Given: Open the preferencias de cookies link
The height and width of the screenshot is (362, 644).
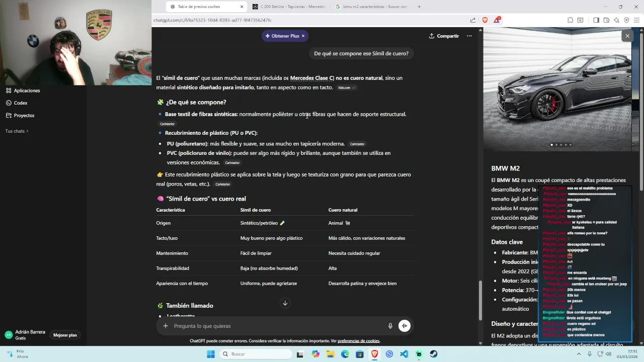Looking at the screenshot, I should pyautogui.click(x=358, y=341).
